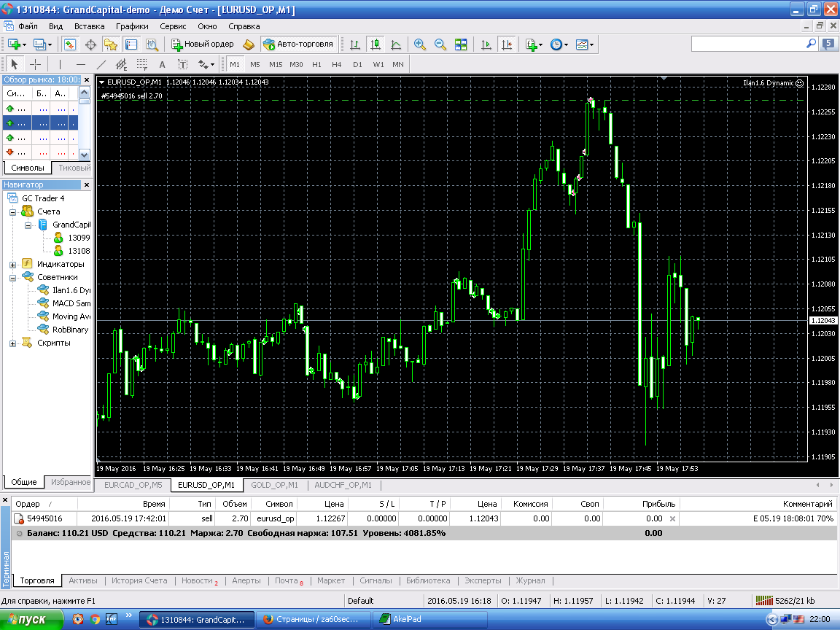Switch to the EURCAD_OP,M5 chart tab

(133, 485)
